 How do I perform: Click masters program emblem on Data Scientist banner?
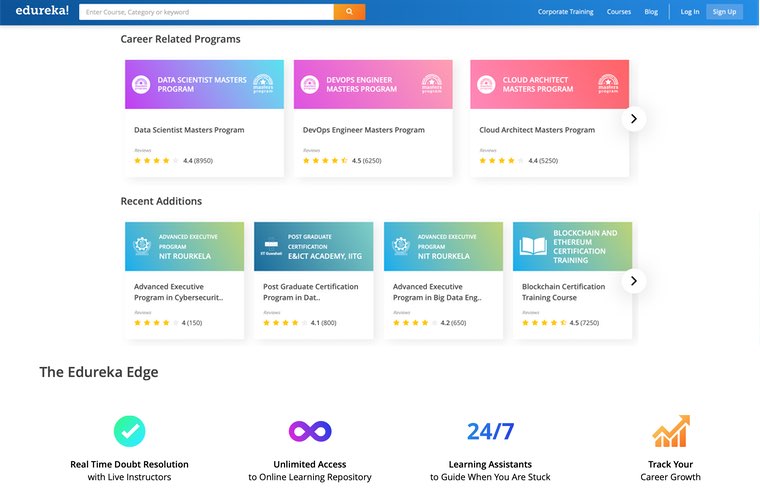tap(263, 84)
